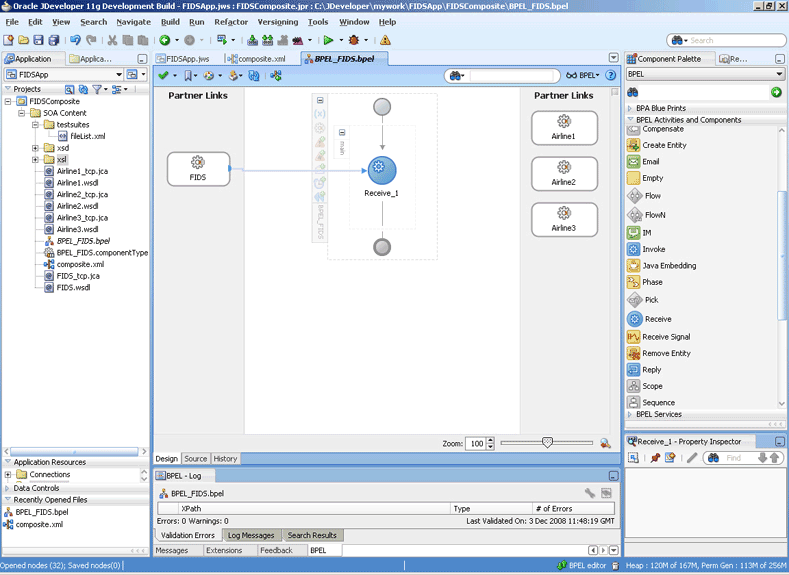Click the Receive_1 activity node
The height and width of the screenshot is (575, 789).
tap(382, 171)
